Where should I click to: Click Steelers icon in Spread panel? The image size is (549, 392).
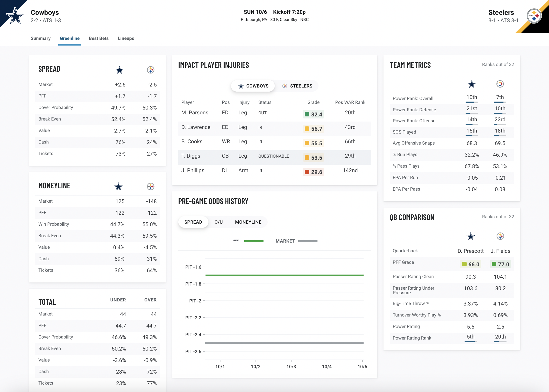[150, 70]
